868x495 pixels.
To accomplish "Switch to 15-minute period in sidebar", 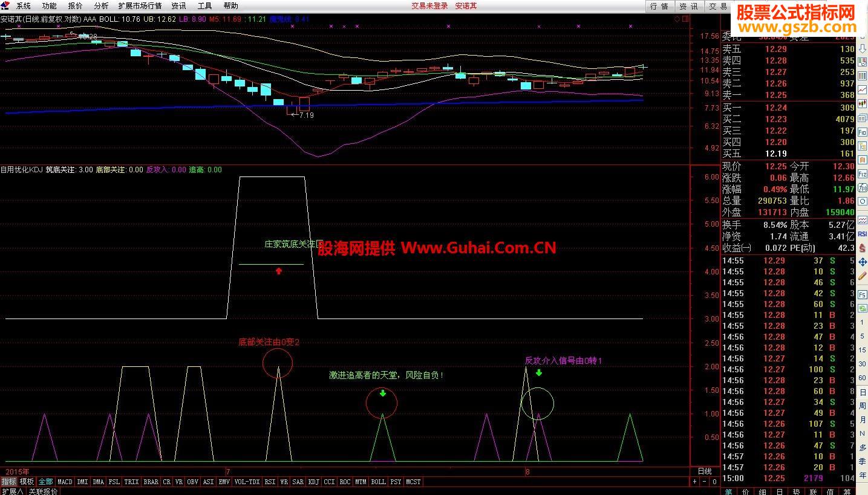I will (x=863, y=350).
